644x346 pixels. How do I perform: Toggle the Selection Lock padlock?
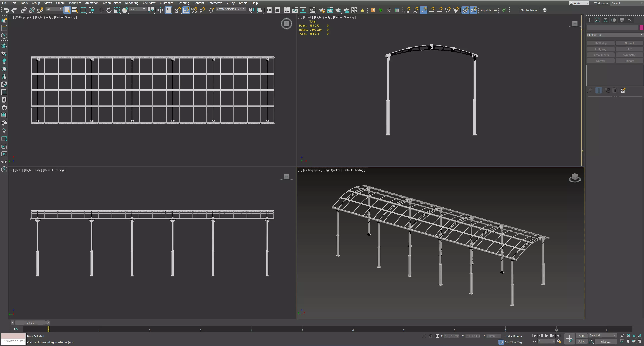pos(431,336)
